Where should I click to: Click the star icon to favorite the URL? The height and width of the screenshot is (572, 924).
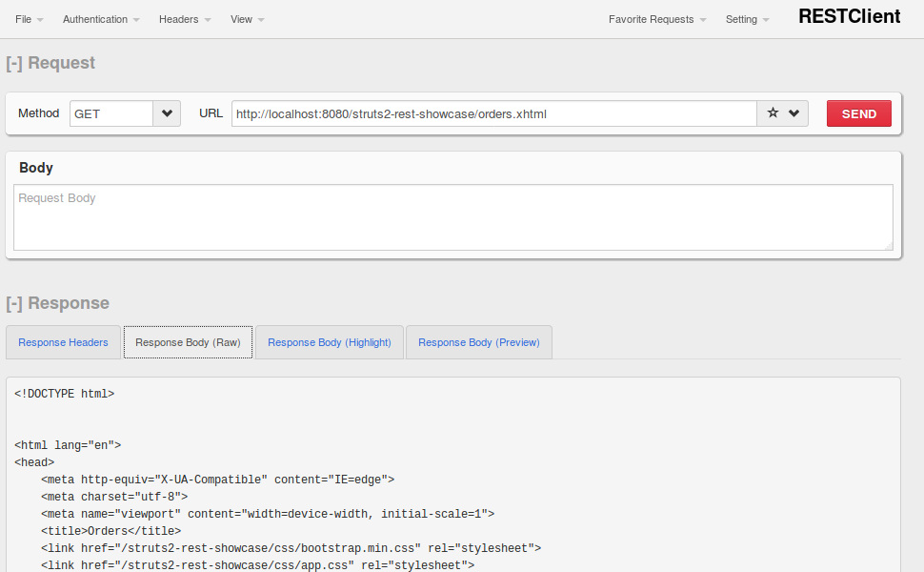(773, 113)
